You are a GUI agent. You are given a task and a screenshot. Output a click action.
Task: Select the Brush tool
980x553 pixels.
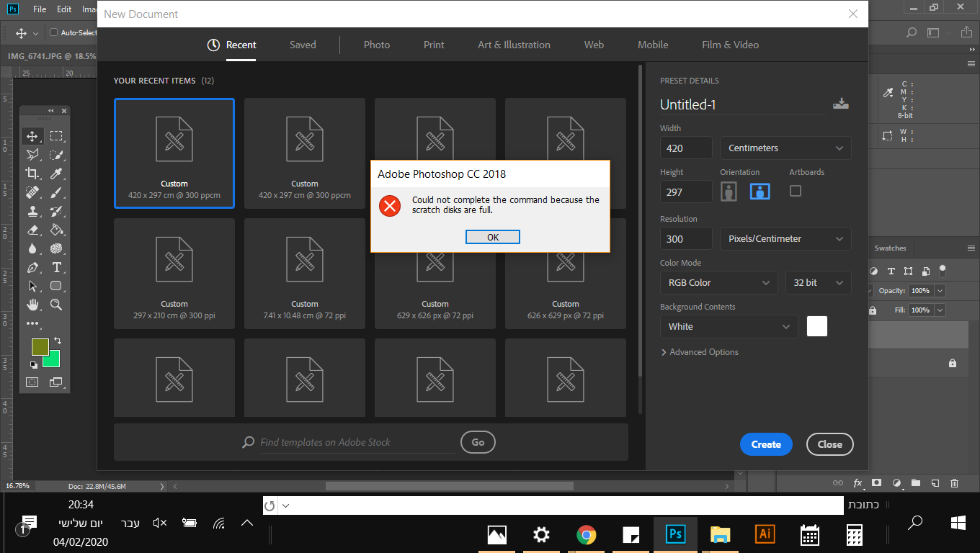(56, 192)
